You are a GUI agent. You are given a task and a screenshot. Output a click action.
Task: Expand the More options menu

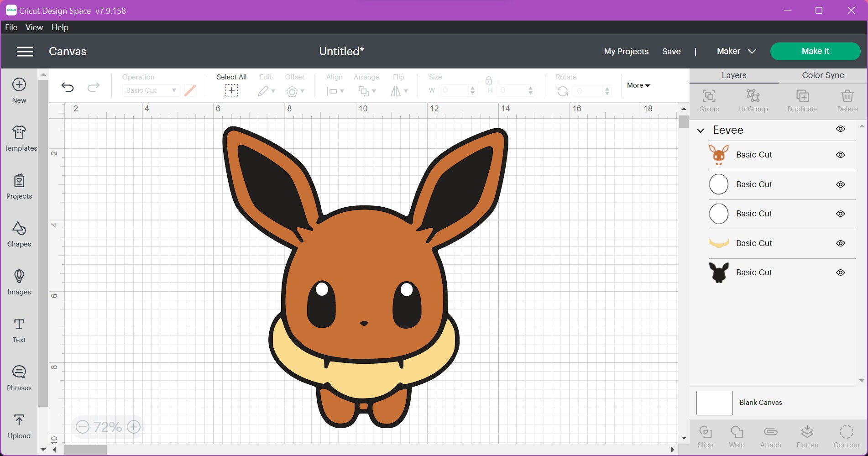638,85
